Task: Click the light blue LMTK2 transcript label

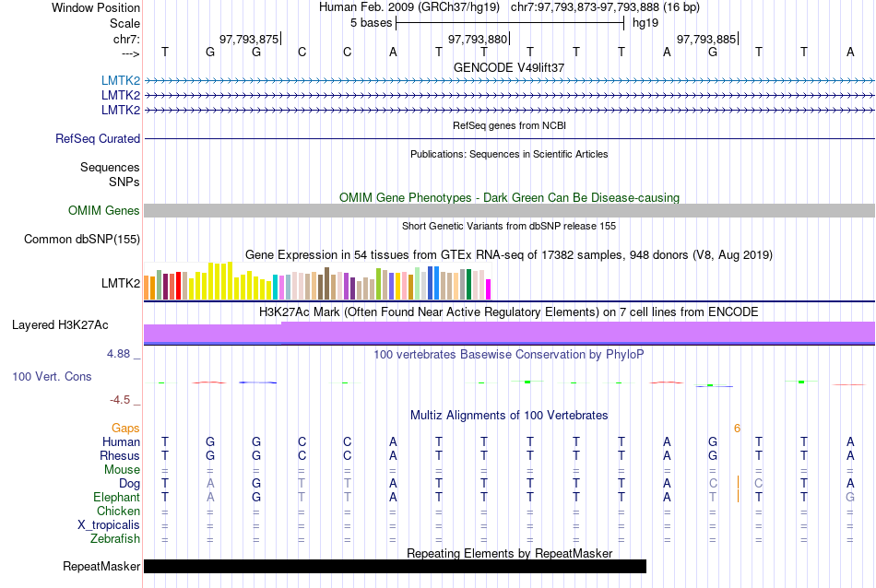Action: (x=121, y=81)
